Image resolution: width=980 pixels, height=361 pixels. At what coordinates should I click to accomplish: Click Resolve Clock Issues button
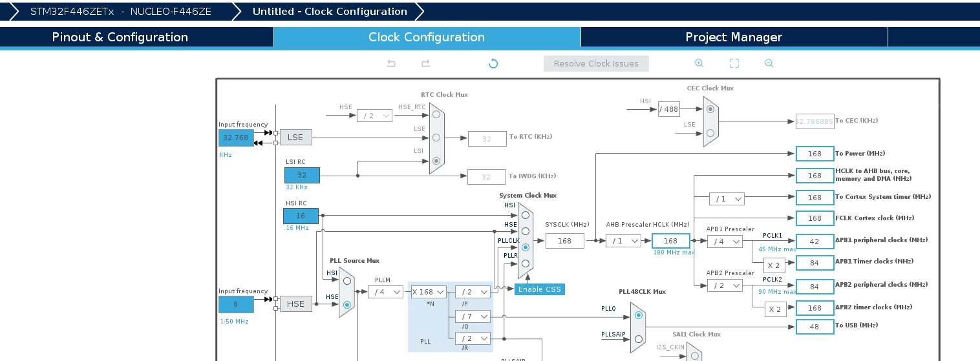[596, 63]
